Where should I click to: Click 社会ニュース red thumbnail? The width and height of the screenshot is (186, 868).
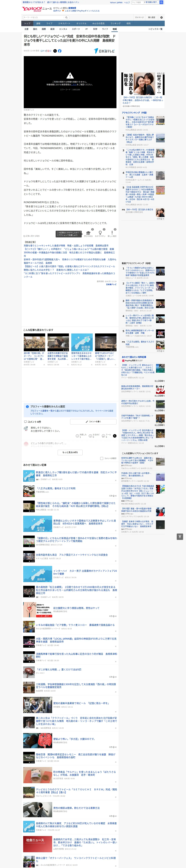[x=38, y=844]
